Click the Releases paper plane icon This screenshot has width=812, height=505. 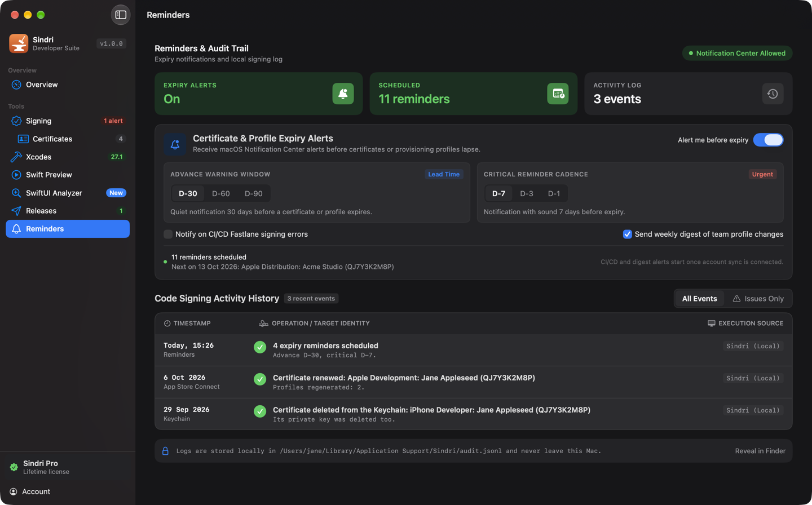[x=16, y=211]
